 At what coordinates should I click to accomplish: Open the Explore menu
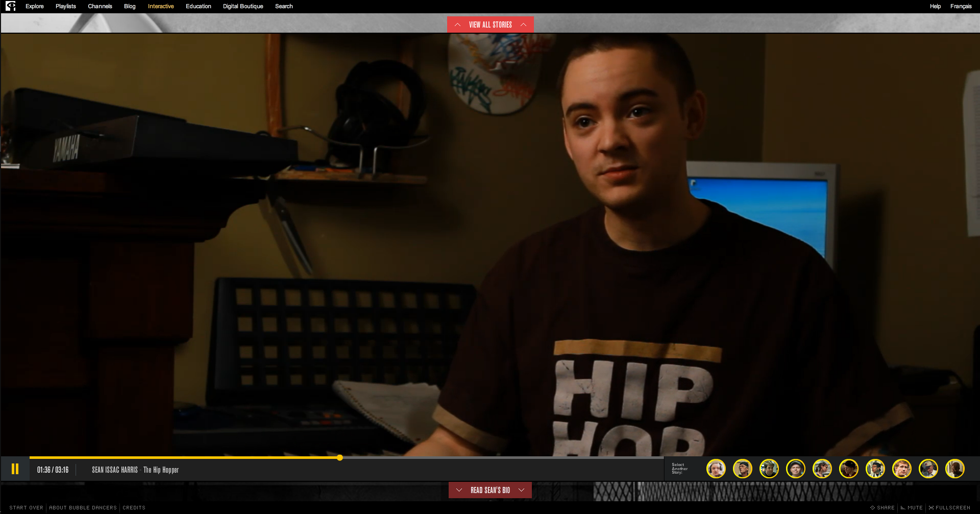coord(35,6)
